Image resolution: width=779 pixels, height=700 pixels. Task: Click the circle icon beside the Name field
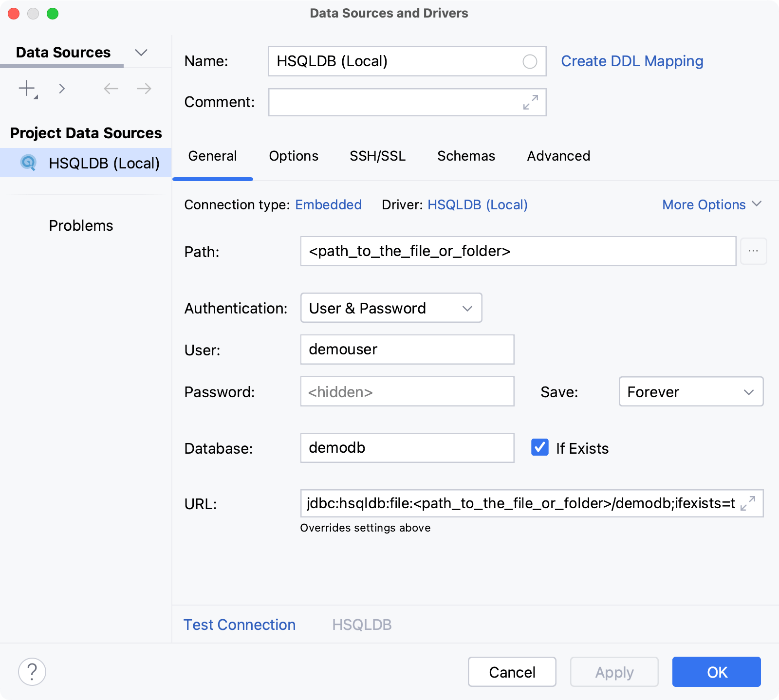(x=530, y=61)
